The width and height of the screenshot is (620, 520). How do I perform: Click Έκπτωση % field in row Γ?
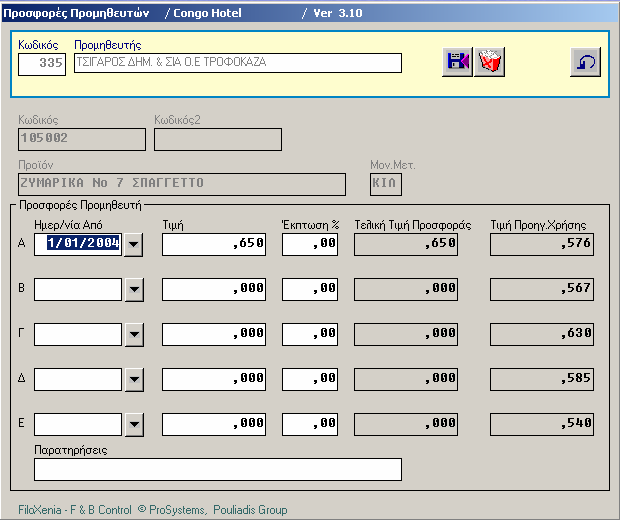pyautogui.click(x=310, y=335)
